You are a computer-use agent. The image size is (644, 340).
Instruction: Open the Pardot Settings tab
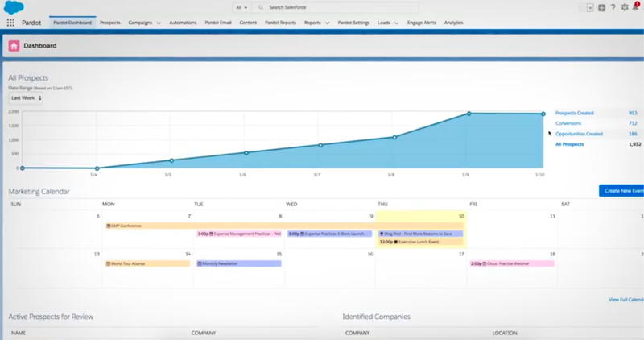353,23
